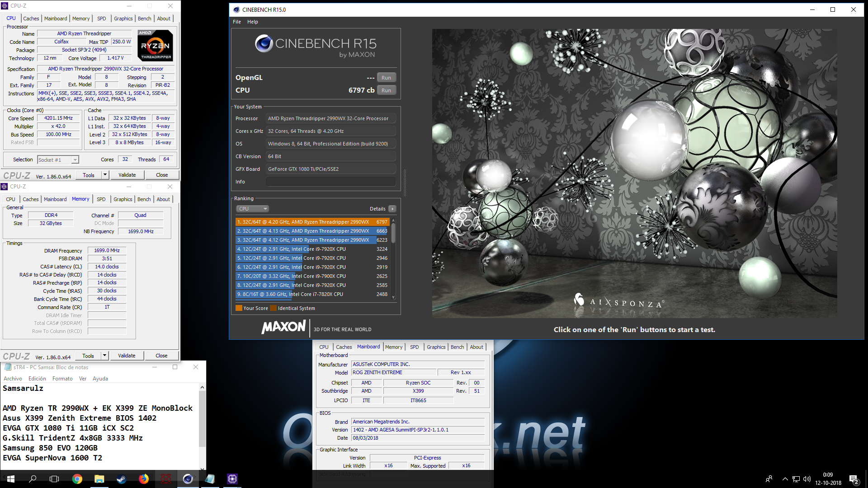
Task: Click the Memory CPU-Z window title icon
Action: (4, 187)
